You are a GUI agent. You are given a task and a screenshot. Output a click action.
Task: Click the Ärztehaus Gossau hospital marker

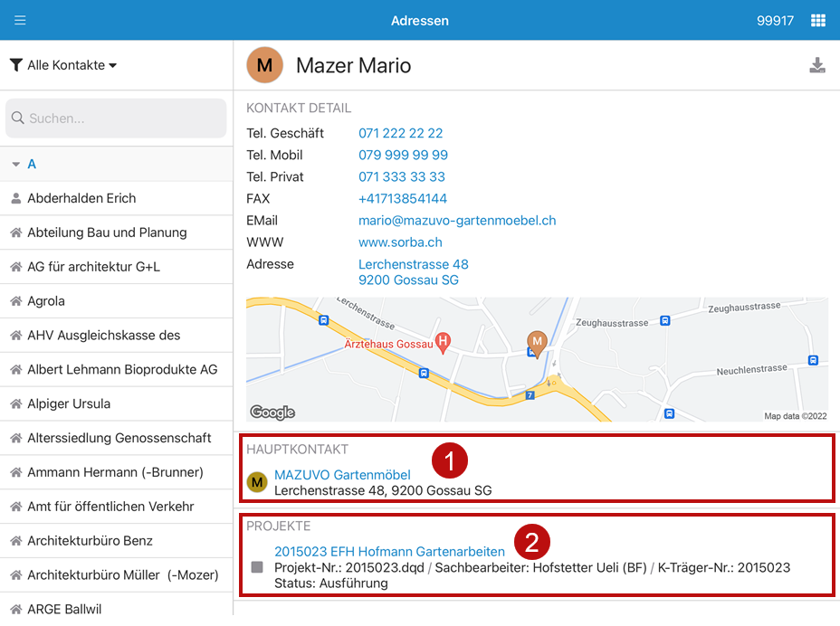tap(443, 342)
